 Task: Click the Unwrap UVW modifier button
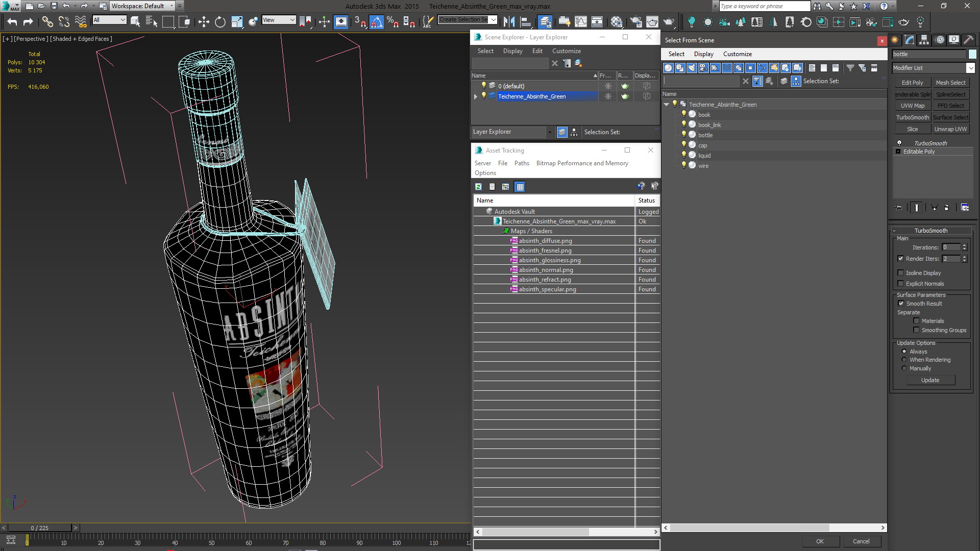pos(950,129)
